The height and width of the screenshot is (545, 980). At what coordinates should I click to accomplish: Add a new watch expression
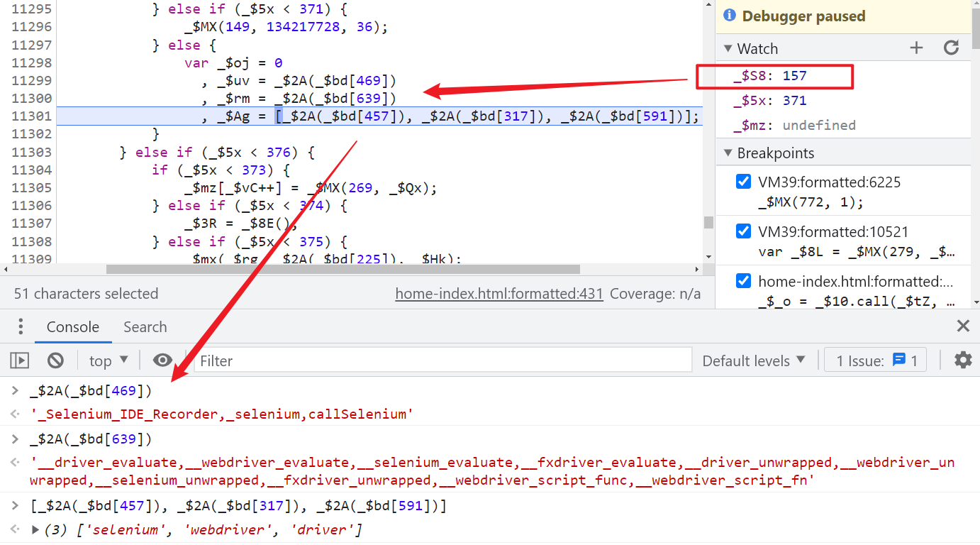coord(917,48)
